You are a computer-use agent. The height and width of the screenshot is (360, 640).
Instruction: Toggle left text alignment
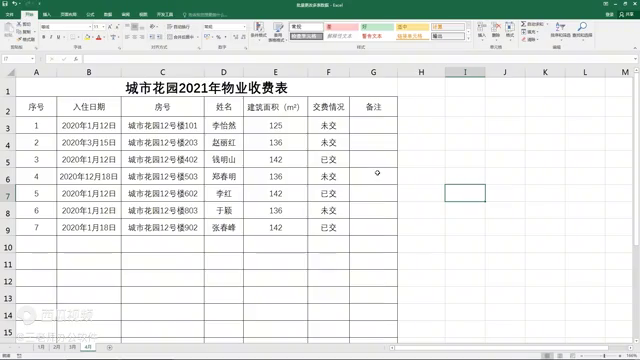tap(127, 37)
